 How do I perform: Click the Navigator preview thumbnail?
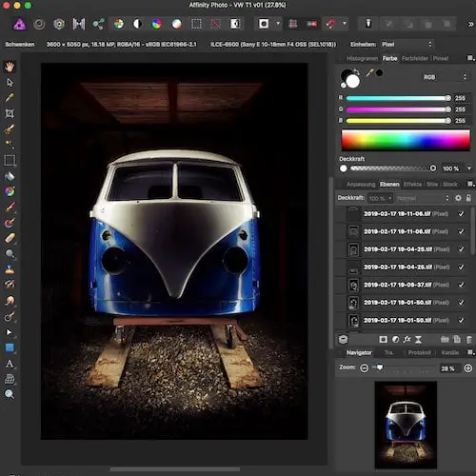tap(406, 425)
